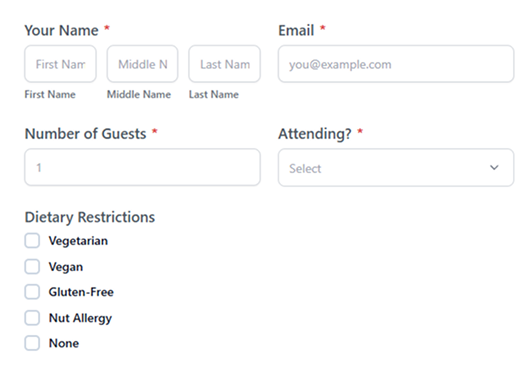Click the Attending? field label
This screenshot has width=530, height=366.
tap(315, 134)
